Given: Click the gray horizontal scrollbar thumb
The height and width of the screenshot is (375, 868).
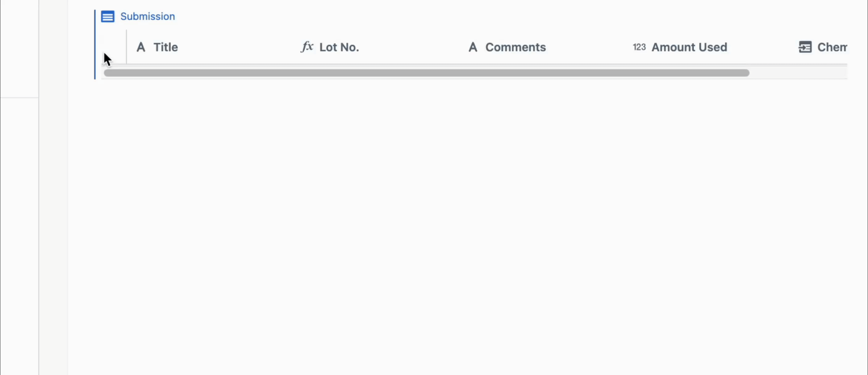Looking at the screenshot, I should [x=427, y=73].
